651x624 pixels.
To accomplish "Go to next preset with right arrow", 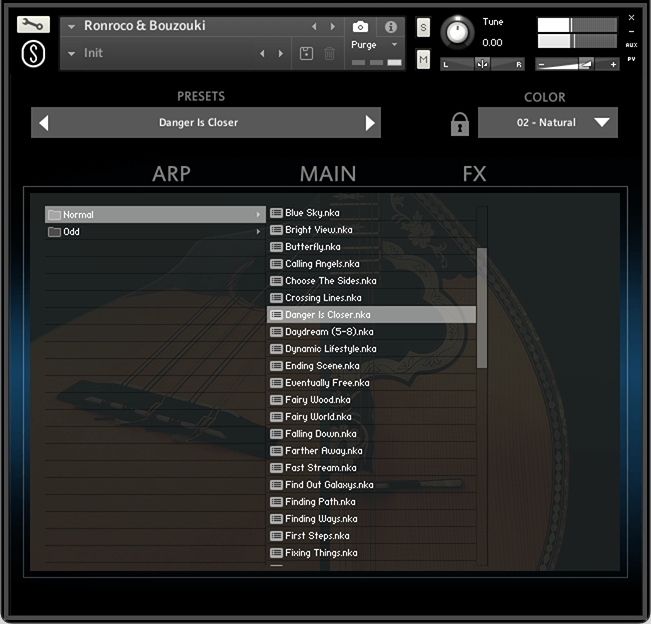I will [x=370, y=123].
